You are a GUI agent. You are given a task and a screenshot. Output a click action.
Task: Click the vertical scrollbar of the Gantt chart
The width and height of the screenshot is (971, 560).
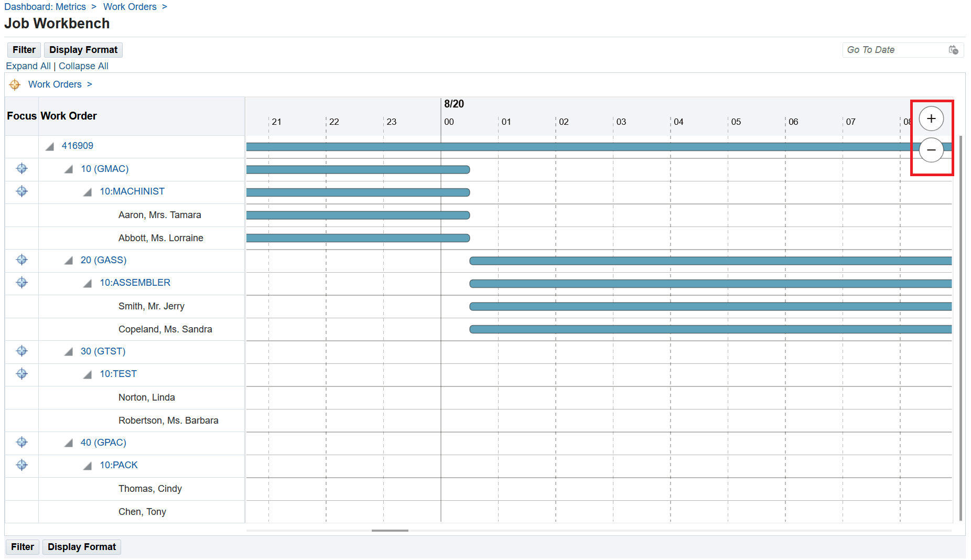tap(961, 328)
